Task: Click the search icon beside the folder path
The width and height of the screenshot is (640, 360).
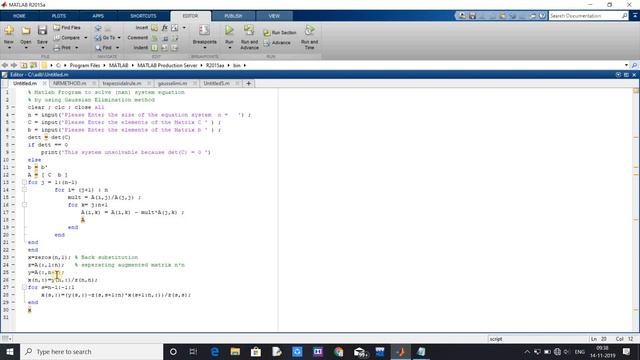Action: (x=634, y=65)
